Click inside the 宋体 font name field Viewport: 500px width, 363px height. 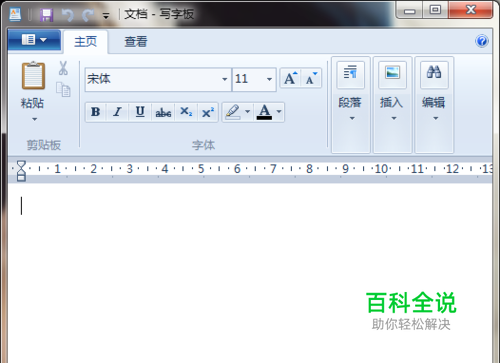pyautogui.click(x=152, y=79)
